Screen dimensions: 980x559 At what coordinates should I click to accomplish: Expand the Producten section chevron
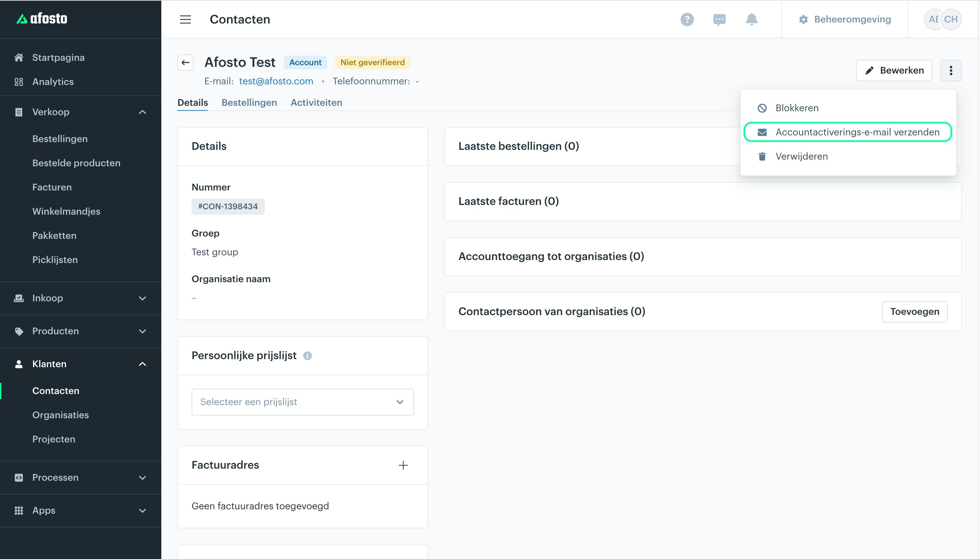coord(142,331)
